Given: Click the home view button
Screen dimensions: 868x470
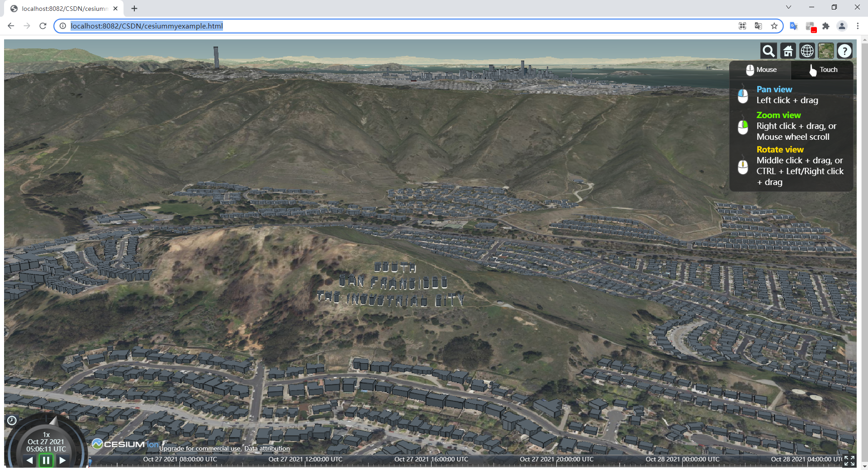Looking at the screenshot, I should click(x=788, y=51).
